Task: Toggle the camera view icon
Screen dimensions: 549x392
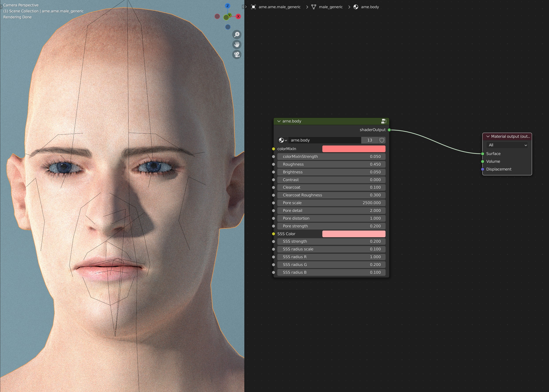Action: click(x=237, y=54)
